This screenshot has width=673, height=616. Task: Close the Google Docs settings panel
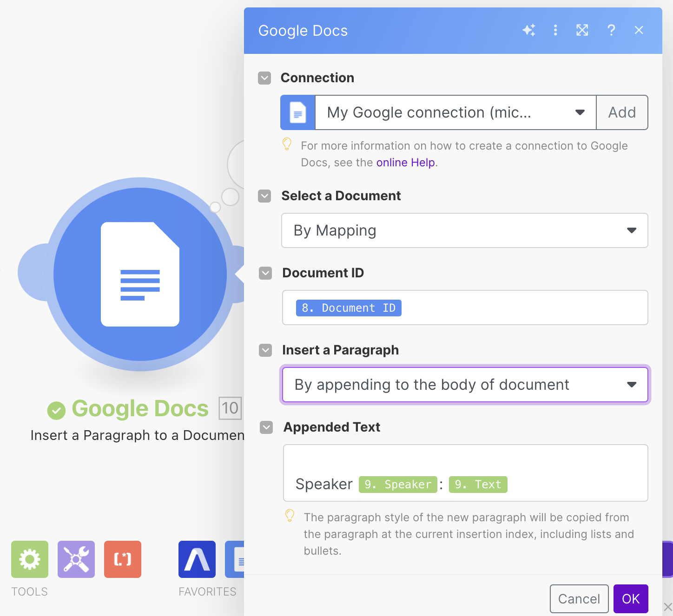639,30
